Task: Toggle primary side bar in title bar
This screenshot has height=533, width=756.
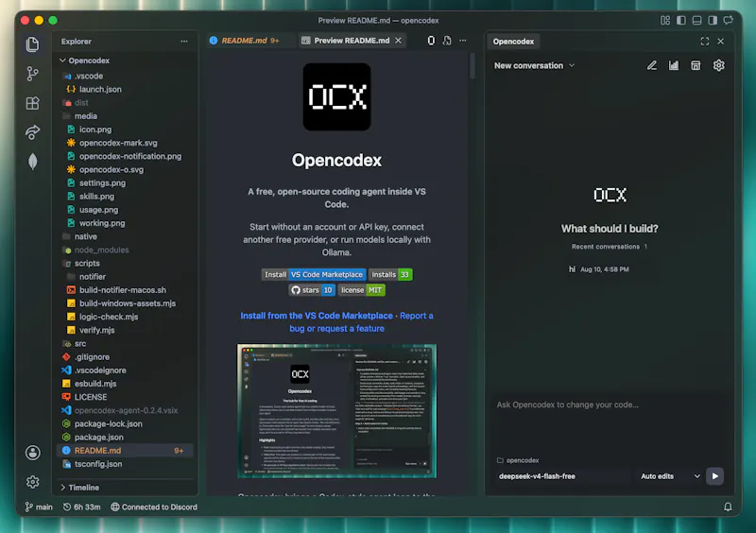Action: coord(680,20)
